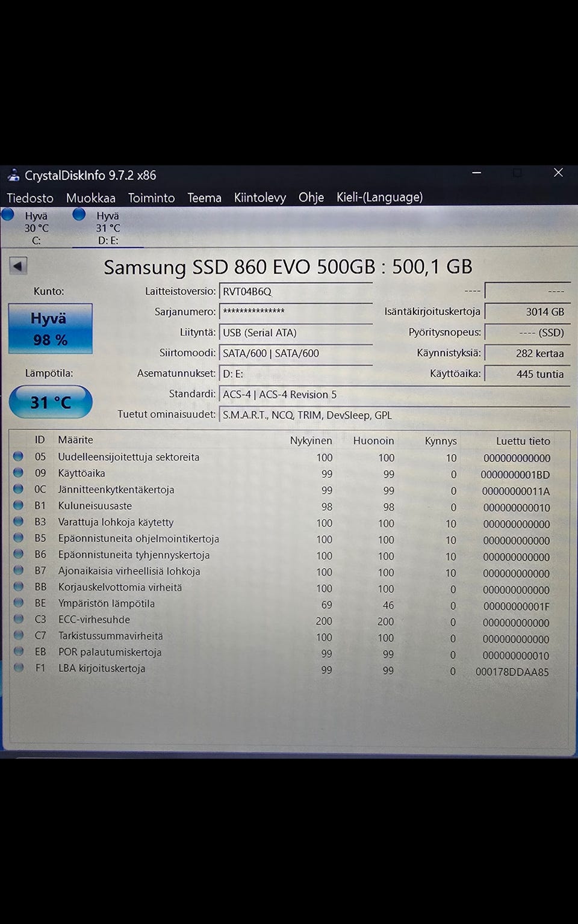Click status icon for EB POR palautumiskertoja
Image resolution: width=578 pixels, height=924 pixels.
click(19, 651)
